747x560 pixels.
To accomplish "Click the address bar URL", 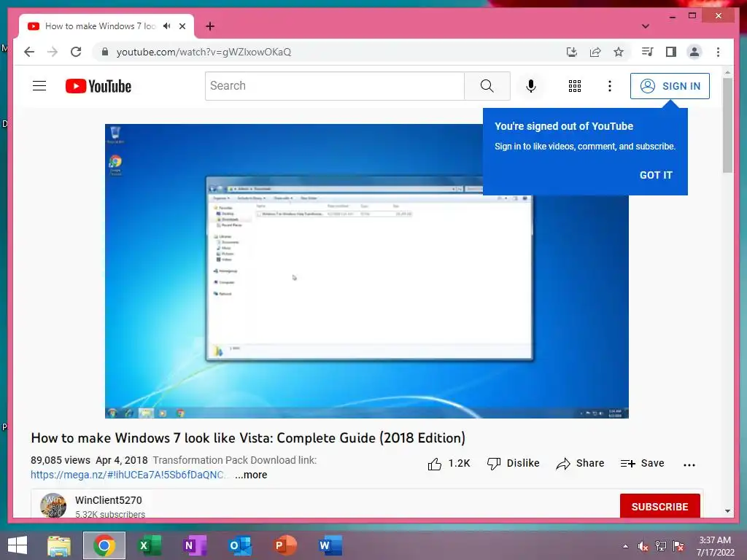I will pyautogui.click(x=204, y=52).
